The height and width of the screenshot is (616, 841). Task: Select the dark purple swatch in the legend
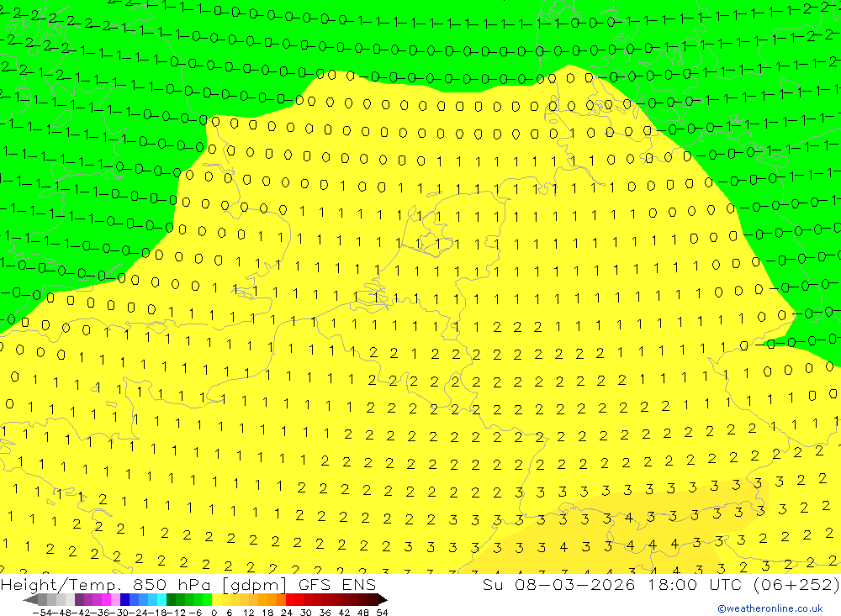[x=79, y=600]
